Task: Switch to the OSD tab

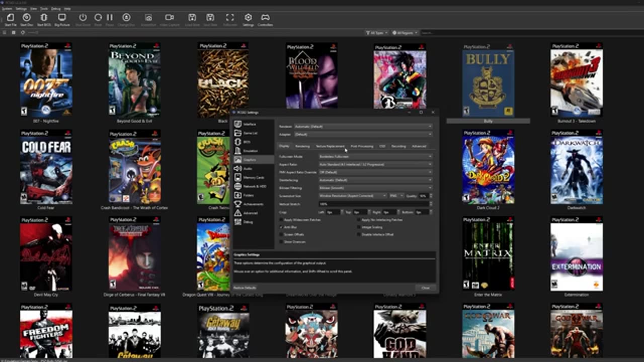Action: point(382,146)
